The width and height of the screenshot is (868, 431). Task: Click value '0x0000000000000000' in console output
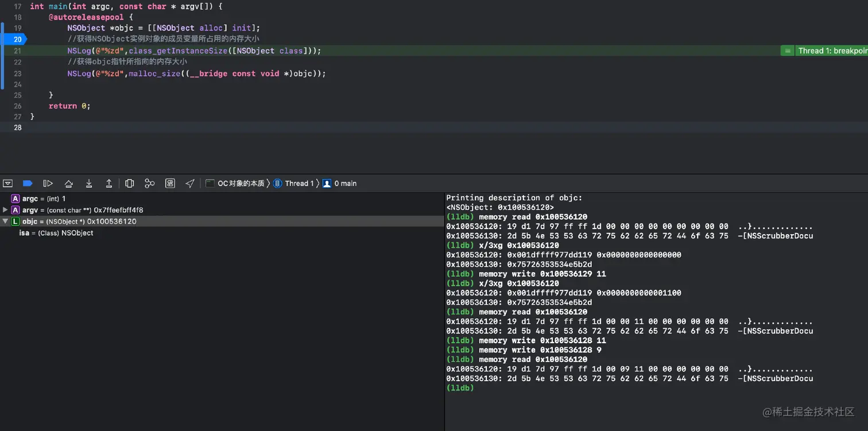click(639, 255)
